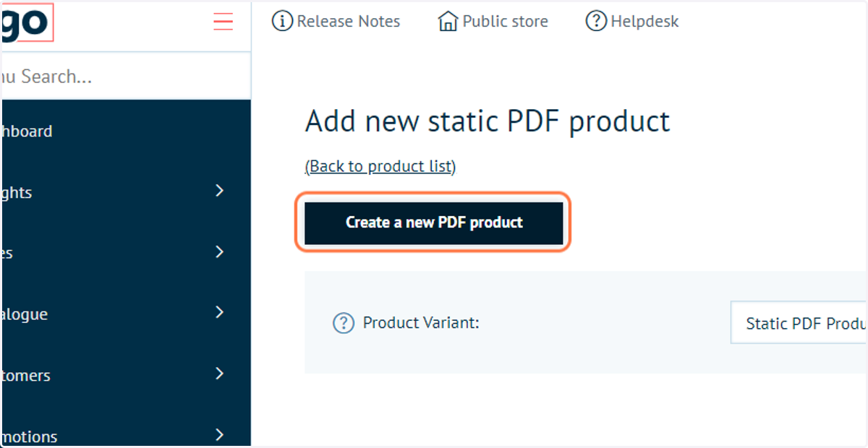Expand the Customers sidebar chevron
The height and width of the screenshot is (448, 868).
(x=220, y=374)
